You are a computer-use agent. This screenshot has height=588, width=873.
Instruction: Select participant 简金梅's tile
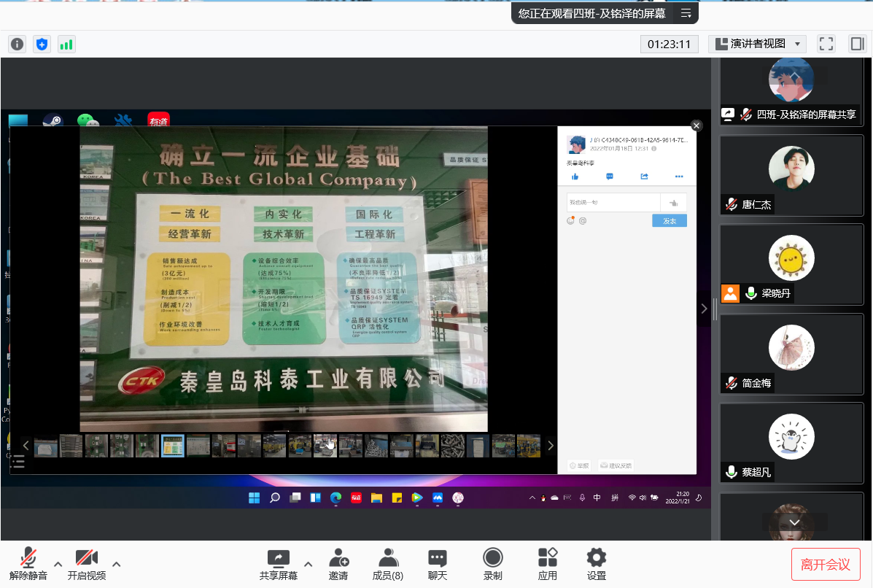click(x=791, y=354)
